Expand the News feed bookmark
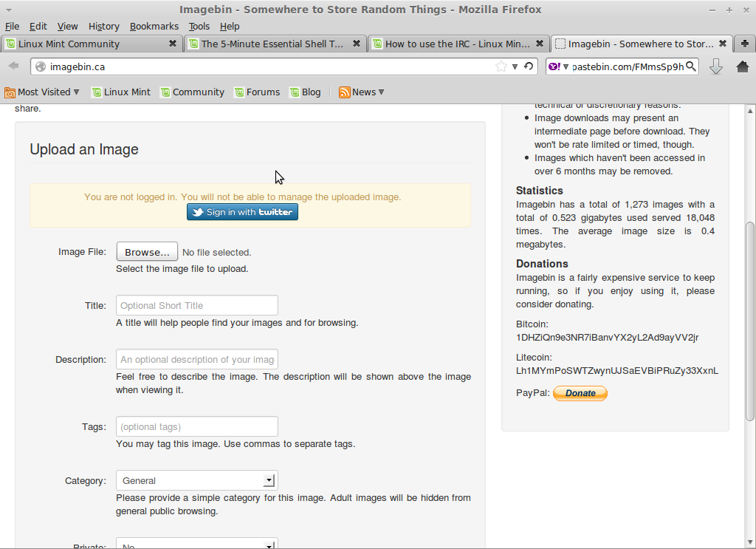This screenshot has height=549, width=756. click(x=362, y=92)
